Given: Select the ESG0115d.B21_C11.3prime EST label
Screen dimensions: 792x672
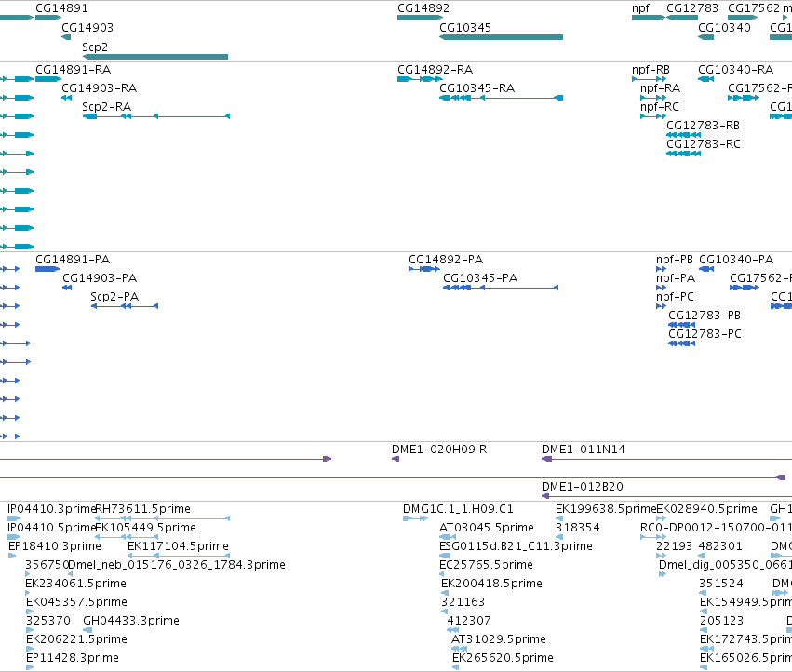Looking at the screenshot, I should 517,546.
